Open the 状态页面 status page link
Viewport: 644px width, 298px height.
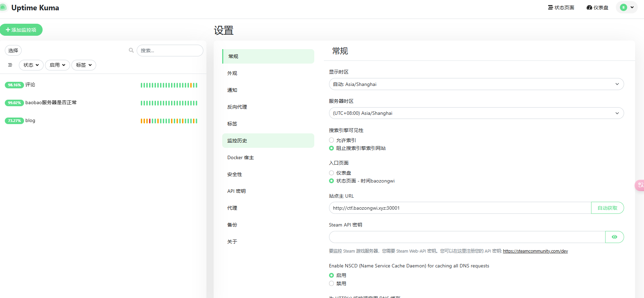[561, 8]
